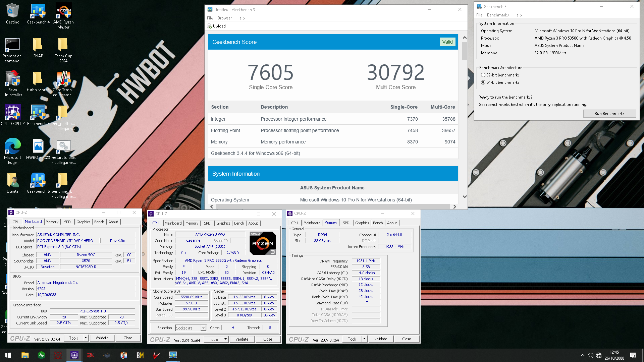This screenshot has height=362, width=644.
Task: Click the BIOS Version 4702 field
Action: (x=86, y=289)
